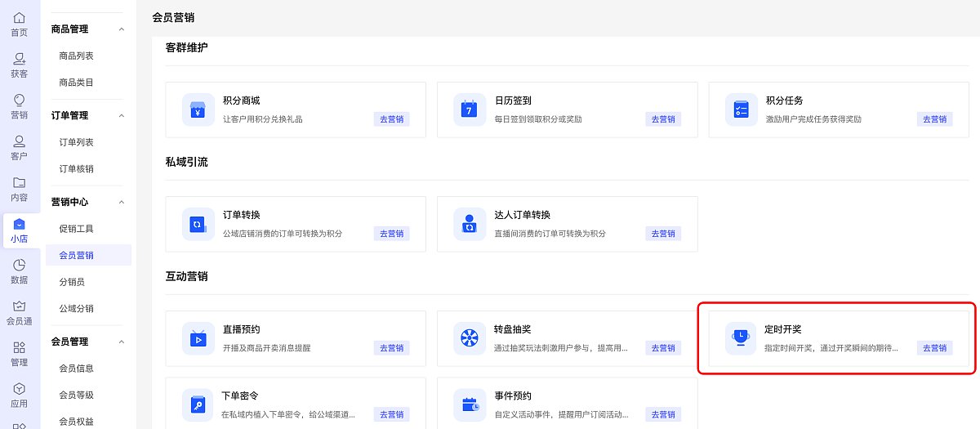Open the 内容 folder icon
Viewport: 980px width, 429px height.
[x=19, y=182]
